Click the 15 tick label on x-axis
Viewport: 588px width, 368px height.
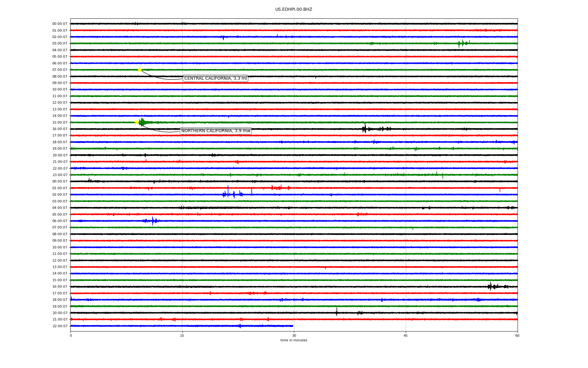pos(182,335)
